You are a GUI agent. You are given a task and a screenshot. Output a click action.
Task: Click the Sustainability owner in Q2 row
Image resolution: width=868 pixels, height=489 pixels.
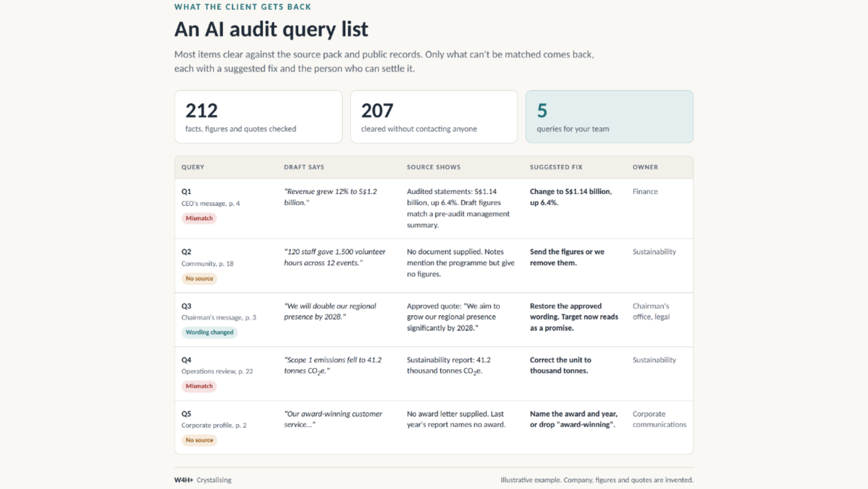pyautogui.click(x=654, y=252)
